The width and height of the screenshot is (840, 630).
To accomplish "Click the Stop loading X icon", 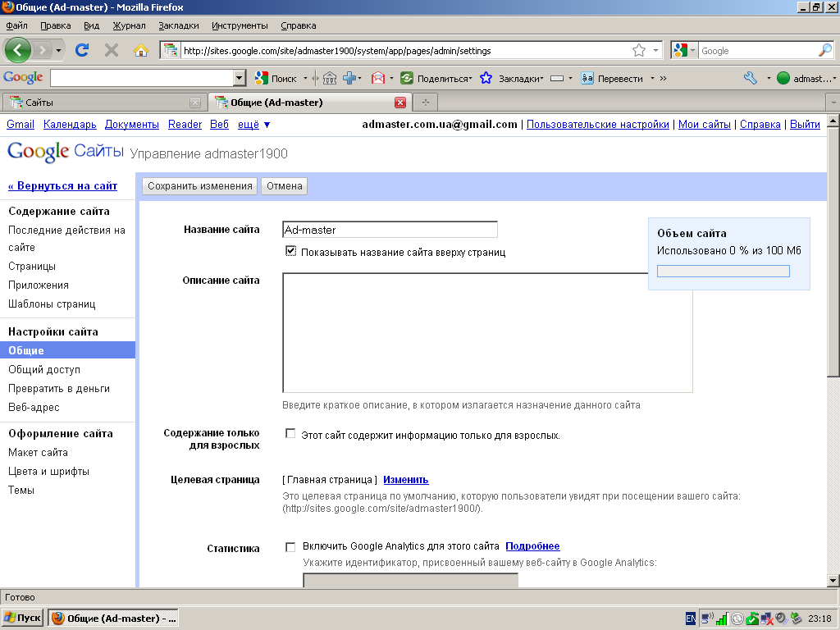I will click(x=112, y=50).
